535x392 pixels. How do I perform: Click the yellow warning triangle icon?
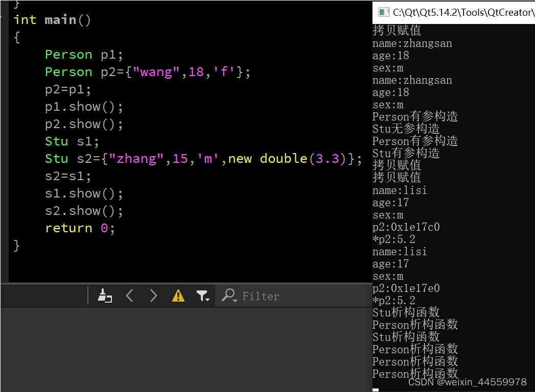(178, 296)
